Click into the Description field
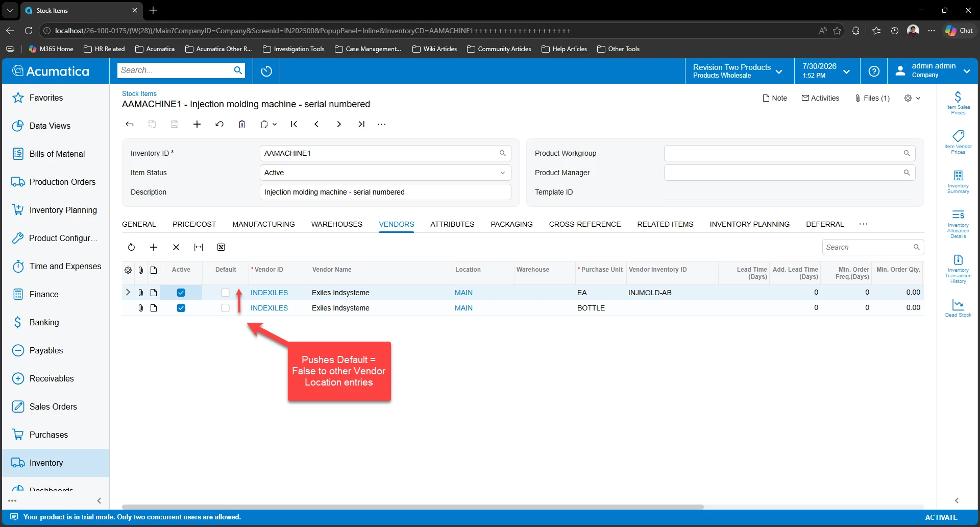 pos(385,192)
